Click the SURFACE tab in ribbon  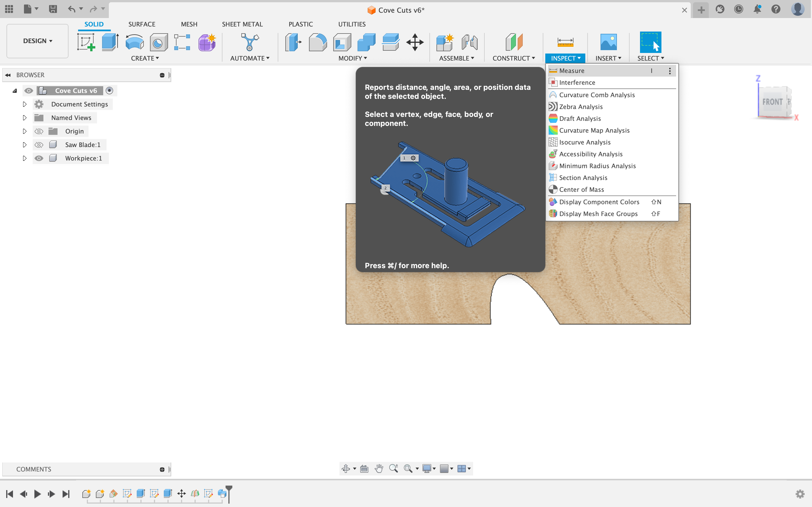click(x=142, y=24)
